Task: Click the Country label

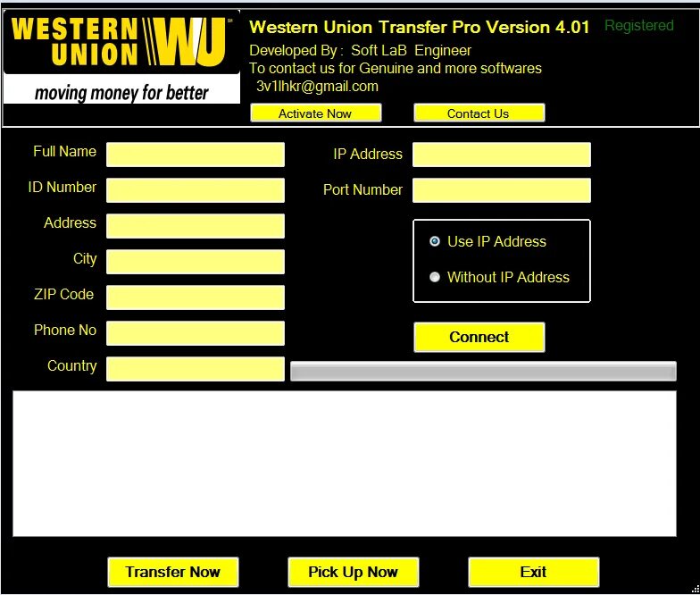Action: click(x=71, y=366)
